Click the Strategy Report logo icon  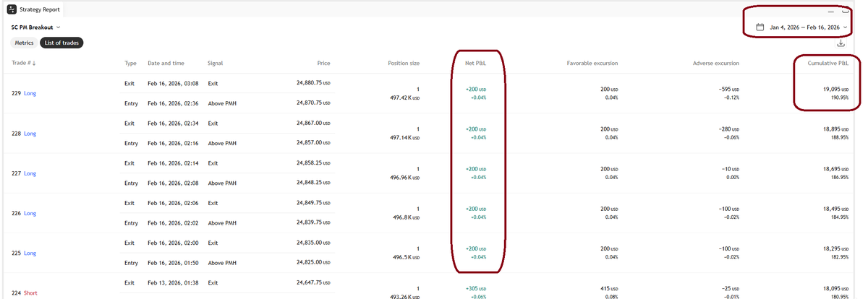pos(11,9)
